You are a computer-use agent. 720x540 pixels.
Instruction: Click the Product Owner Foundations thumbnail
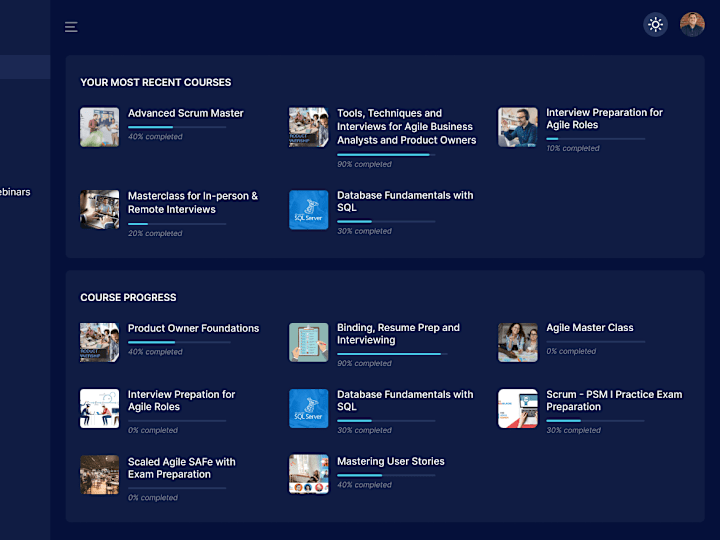(100, 343)
